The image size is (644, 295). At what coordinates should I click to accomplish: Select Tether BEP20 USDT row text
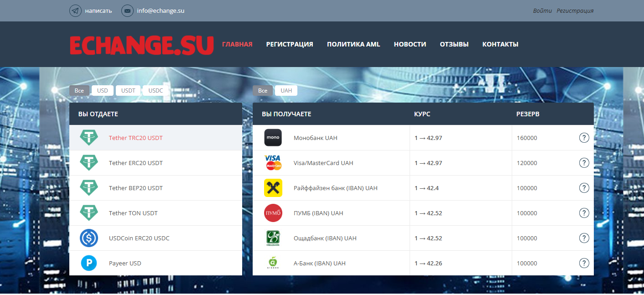tap(136, 188)
